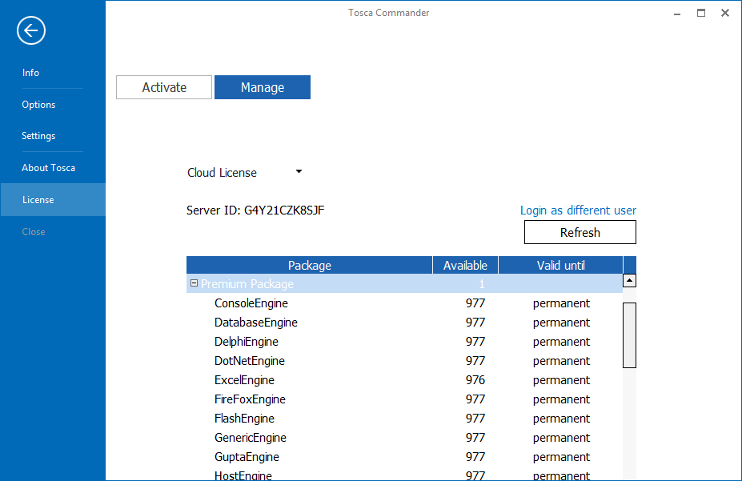The image size is (742, 481).
Task: Switch to the Activate tab
Action: coord(164,87)
